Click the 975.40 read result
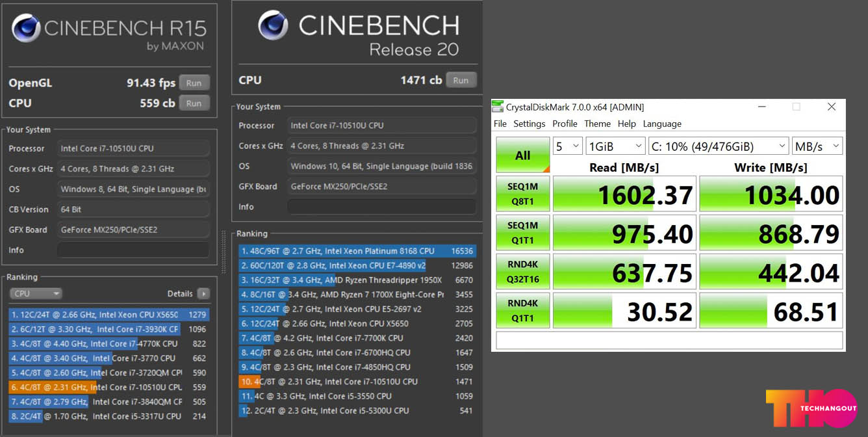The width and height of the screenshot is (868, 437). 624,233
